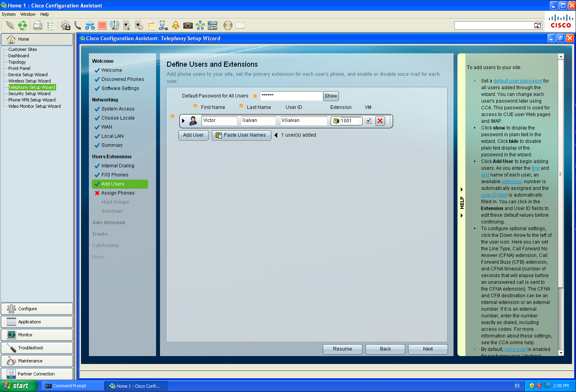
Task: Open the Window menu
Action: 28,14
